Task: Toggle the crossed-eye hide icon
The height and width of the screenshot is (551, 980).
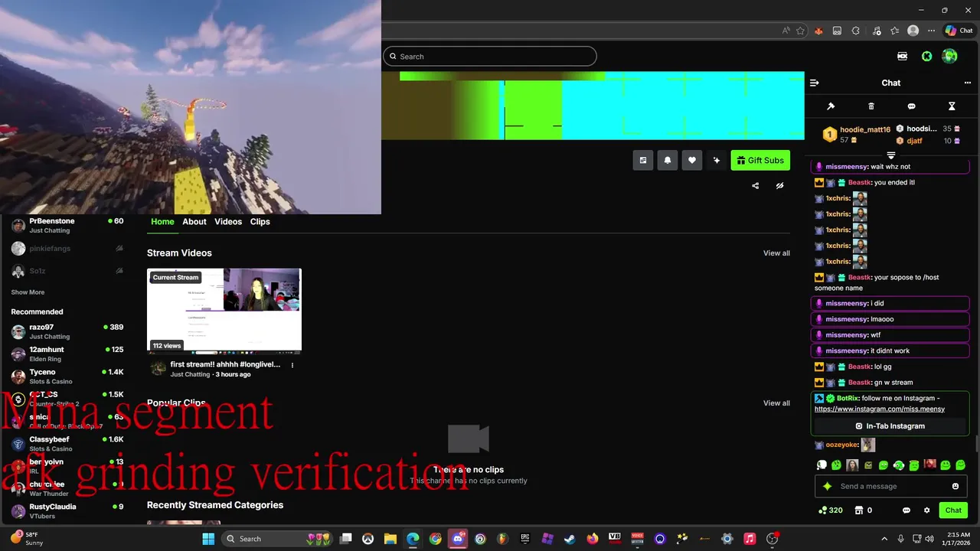Action: [779, 185]
